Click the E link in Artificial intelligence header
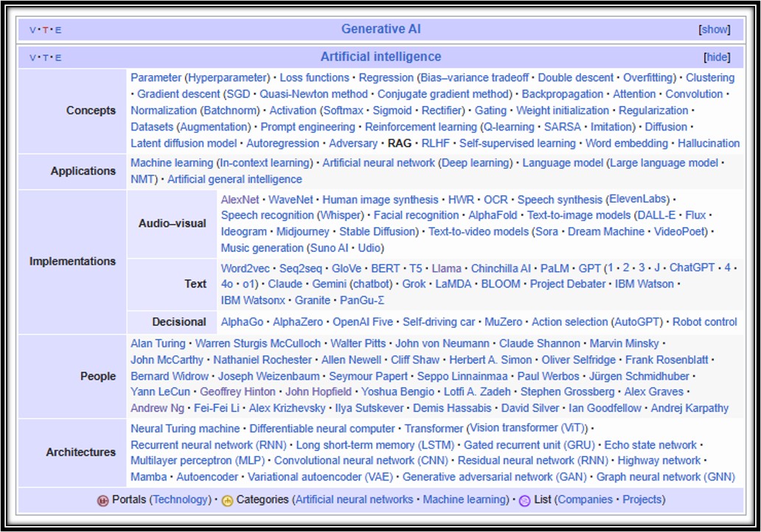Viewport: 761px width, 532px height. (59, 57)
